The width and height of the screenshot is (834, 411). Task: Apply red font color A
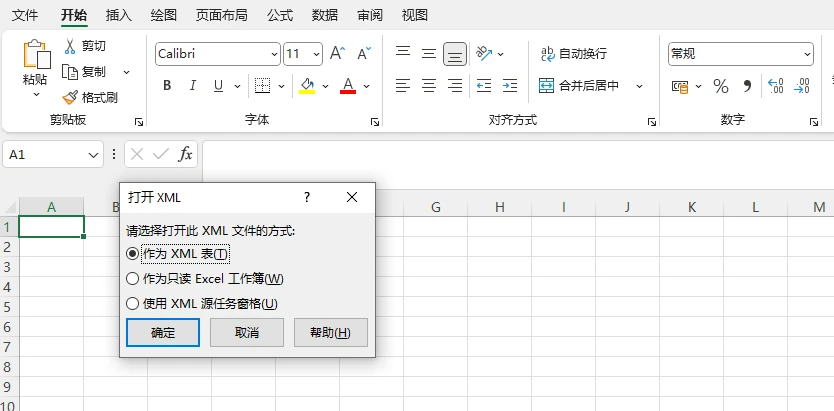348,86
